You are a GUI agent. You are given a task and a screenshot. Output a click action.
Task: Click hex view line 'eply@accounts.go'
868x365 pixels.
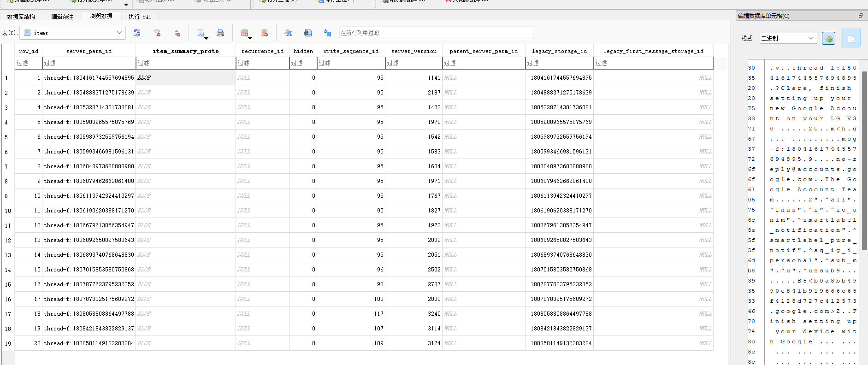click(x=813, y=169)
